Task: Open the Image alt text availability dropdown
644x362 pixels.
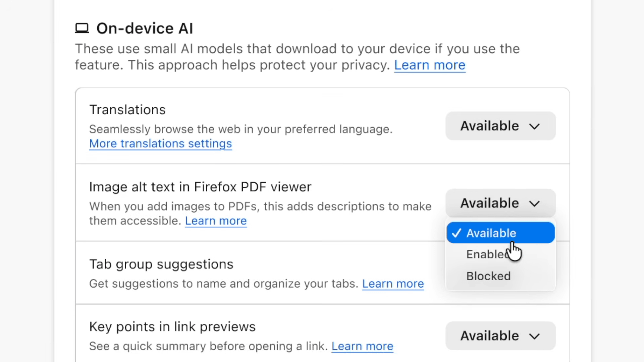Action: coord(500,203)
